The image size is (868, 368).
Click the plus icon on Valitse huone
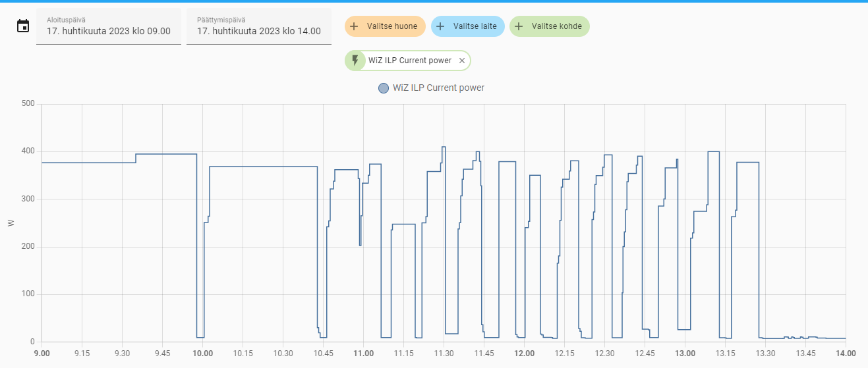[x=354, y=26]
